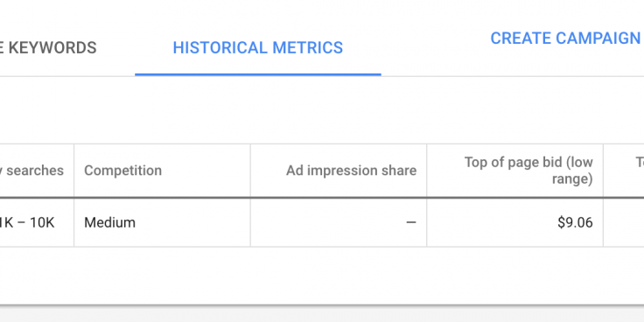Click empty space between tabs and table header
The height and width of the screenshot is (322, 644).
322,110
